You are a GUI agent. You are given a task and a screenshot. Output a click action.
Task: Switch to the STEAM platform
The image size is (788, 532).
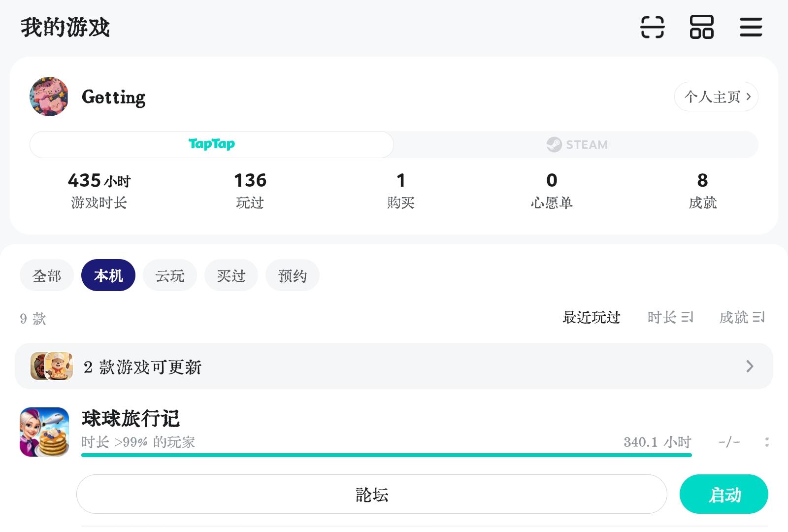[576, 145]
